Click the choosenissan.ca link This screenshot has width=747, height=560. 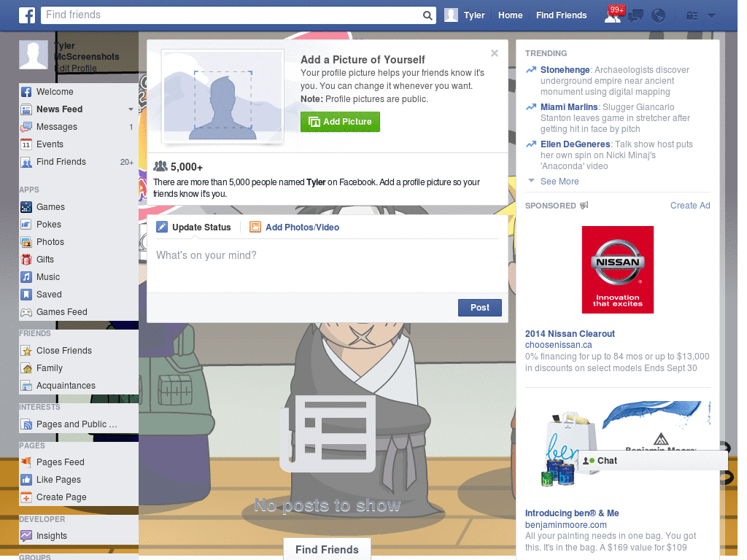(x=558, y=345)
